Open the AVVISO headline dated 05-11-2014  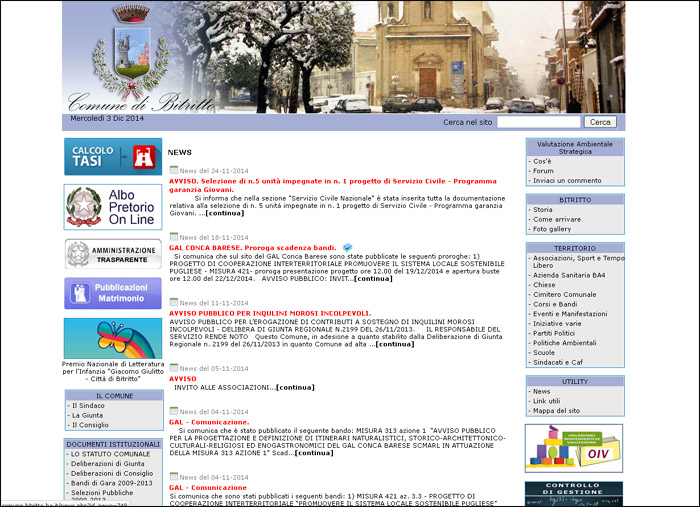[x=183, y=378]
